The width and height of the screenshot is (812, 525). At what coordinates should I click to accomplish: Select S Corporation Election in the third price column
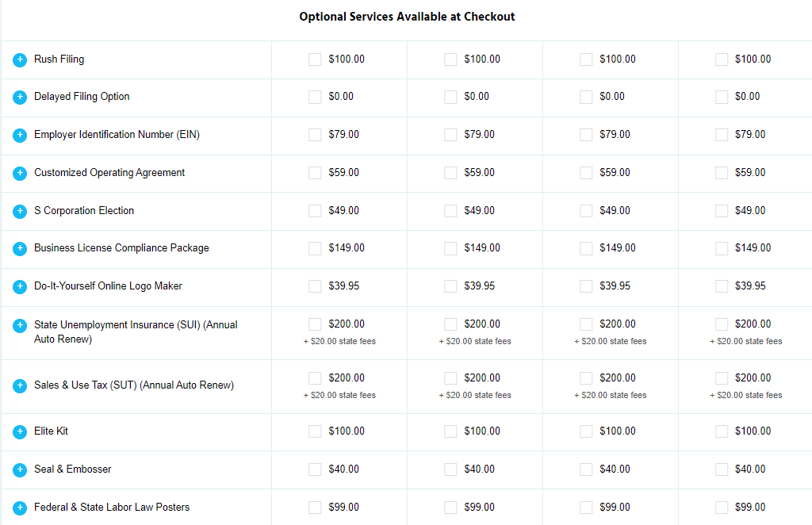(x=586, y=211)
